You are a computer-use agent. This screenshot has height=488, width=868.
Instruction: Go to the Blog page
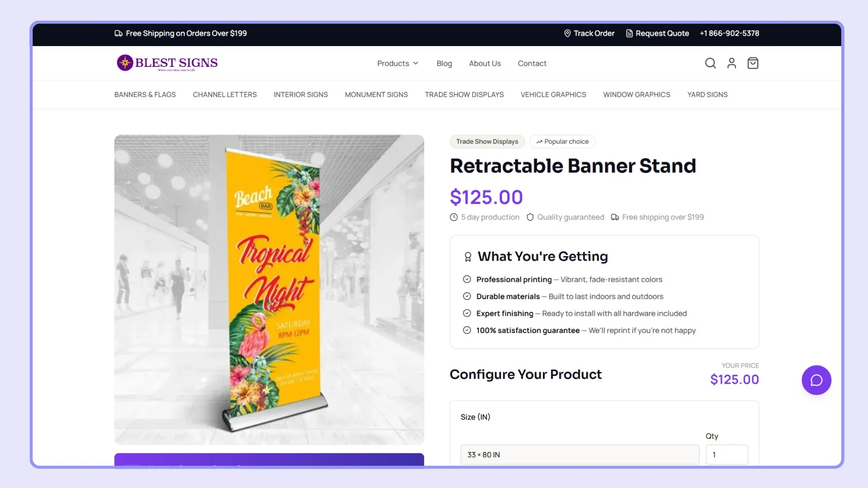click(444, 63)
